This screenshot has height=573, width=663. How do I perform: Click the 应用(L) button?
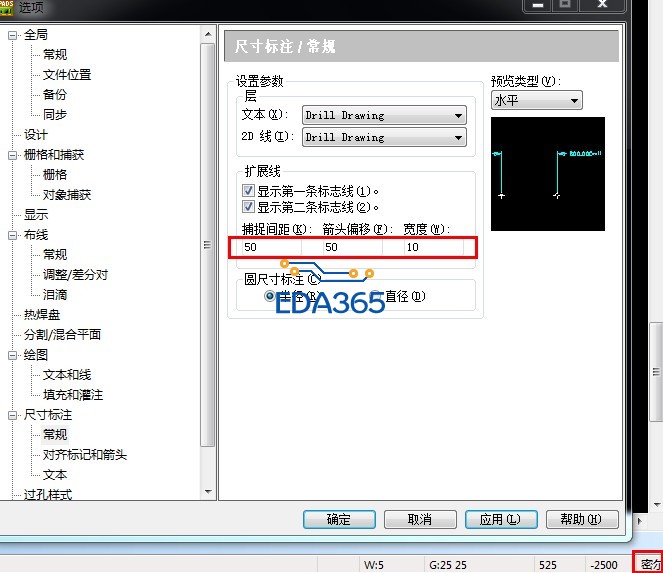click(x=501, y=519)
